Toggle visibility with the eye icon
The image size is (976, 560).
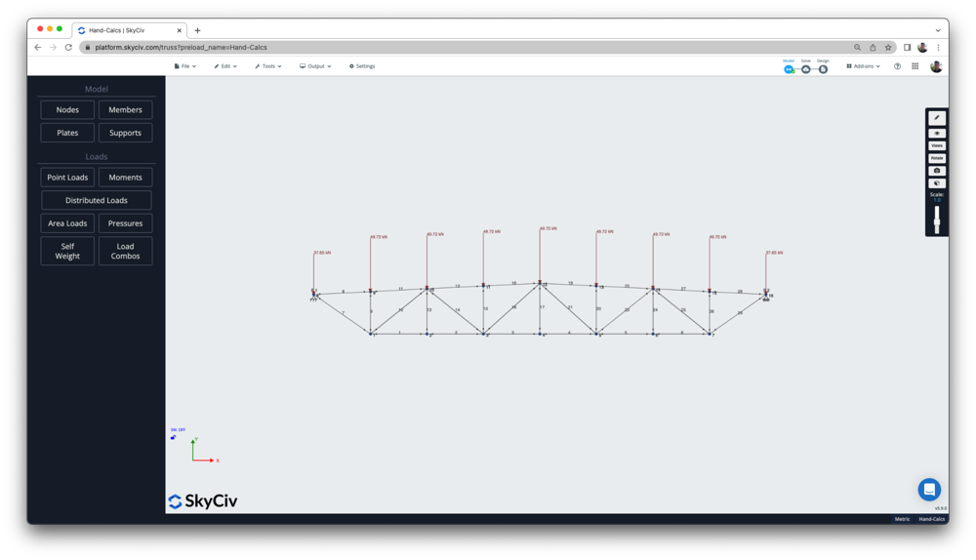point(937,133)
